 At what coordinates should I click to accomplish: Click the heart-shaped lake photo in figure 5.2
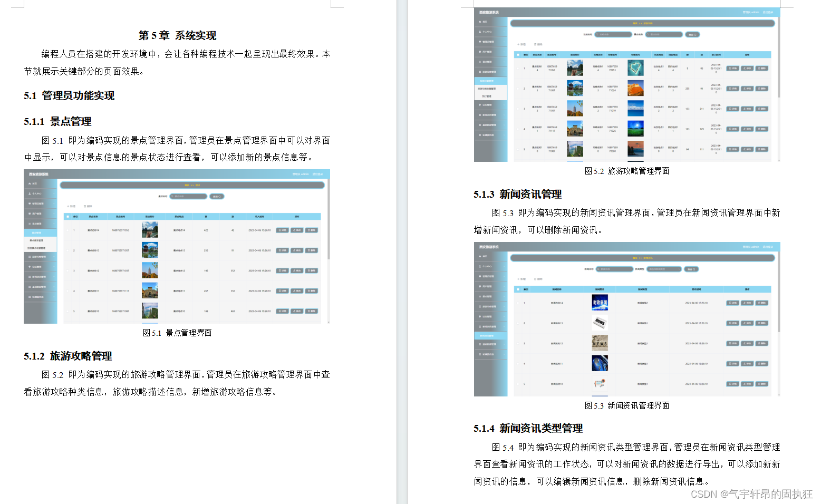[x=635, y=68]
